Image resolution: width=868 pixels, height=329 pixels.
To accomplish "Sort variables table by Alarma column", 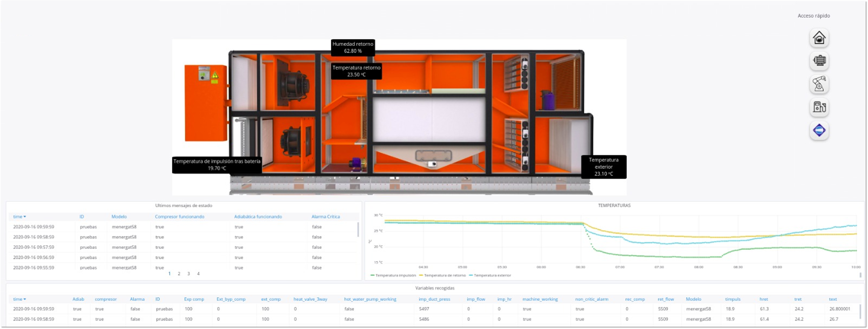I will (x=137, y=299).
